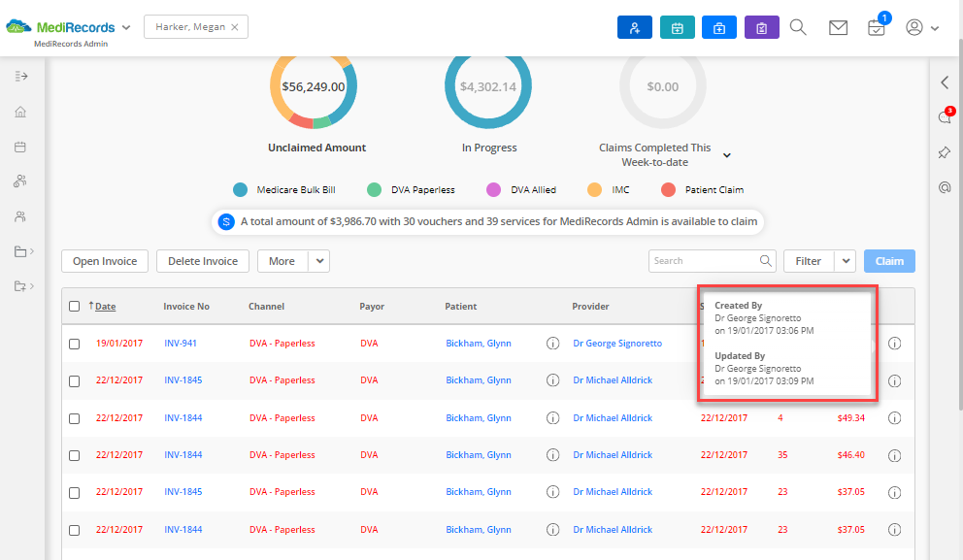Open the mail envelope icon
The image size is (963, 560).
click(838, 27)
